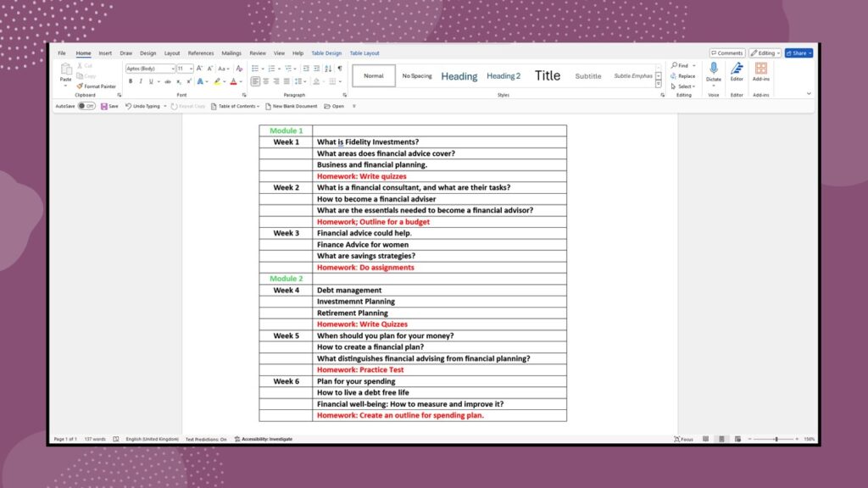
Task: Toggle show/hide paragraph marks
Action: [x=340, y=69]
